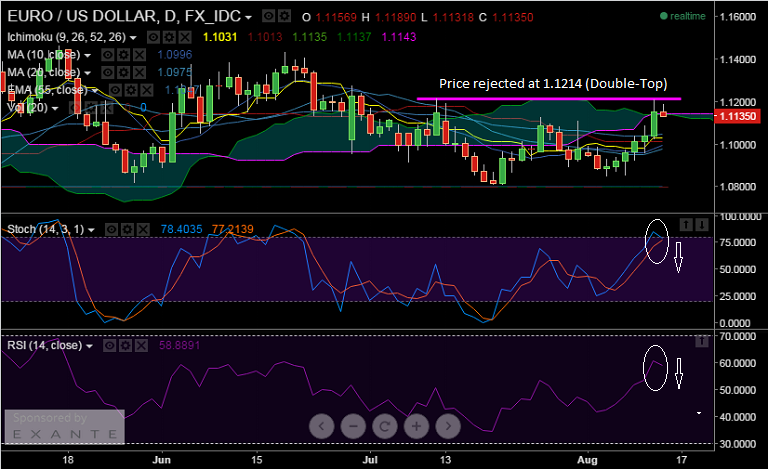Click the 1.14000 level on price axis
This screenshot has height=469, width=768.
click(x=738, y=60)
